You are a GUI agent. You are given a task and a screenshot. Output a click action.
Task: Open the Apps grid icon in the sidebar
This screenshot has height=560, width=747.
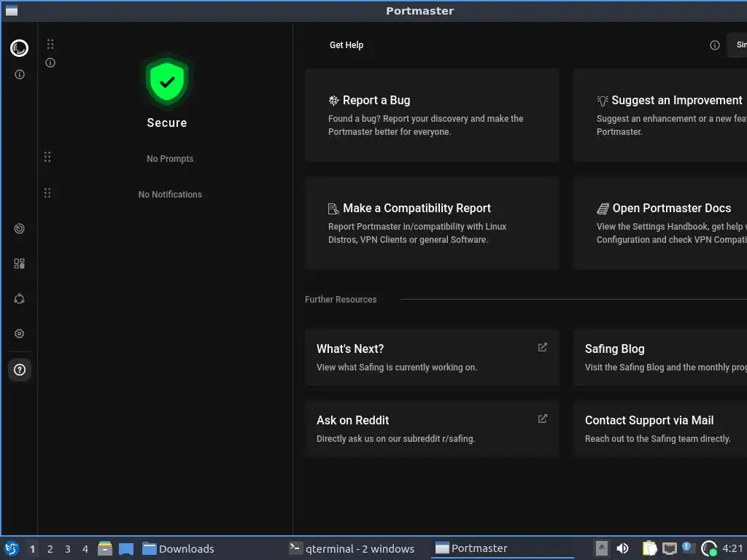click(x=20, y=264)
